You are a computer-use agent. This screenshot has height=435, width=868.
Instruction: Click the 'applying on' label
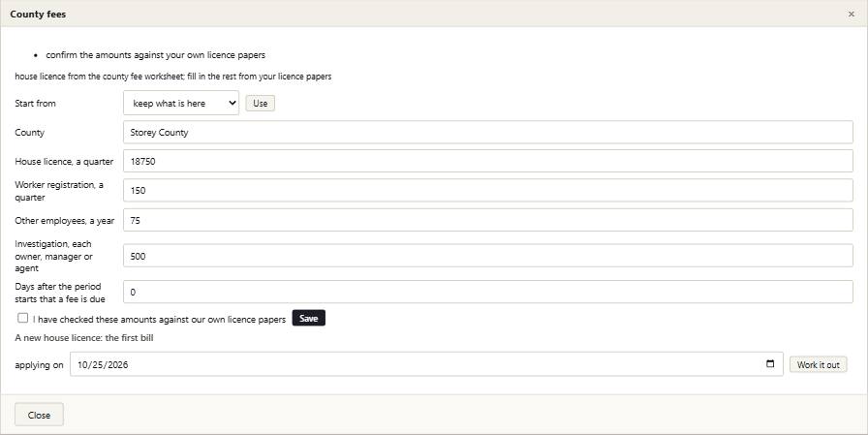(40, 365)
